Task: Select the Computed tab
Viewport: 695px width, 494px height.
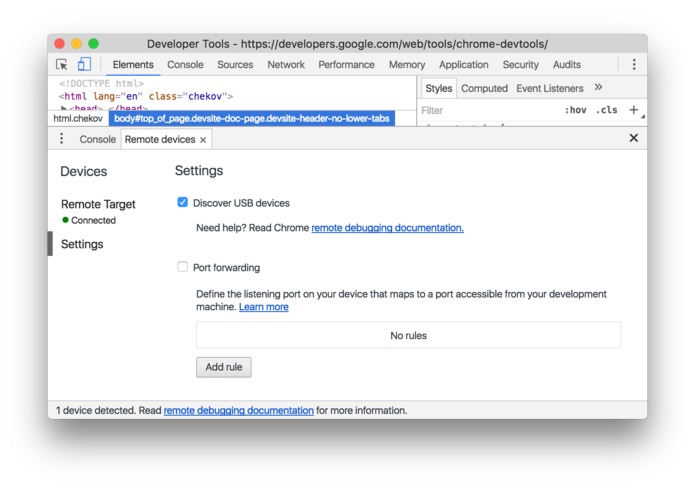Action: 484,88
